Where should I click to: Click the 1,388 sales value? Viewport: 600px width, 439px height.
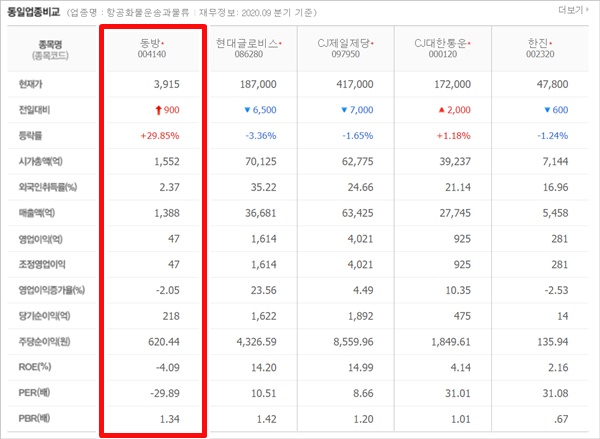(167, 213)
